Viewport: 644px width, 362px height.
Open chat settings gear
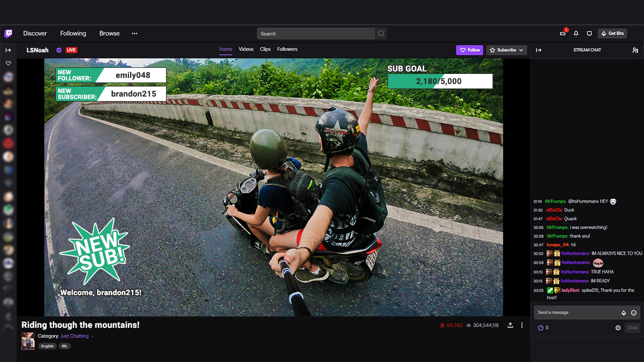[x=618, y=327]
